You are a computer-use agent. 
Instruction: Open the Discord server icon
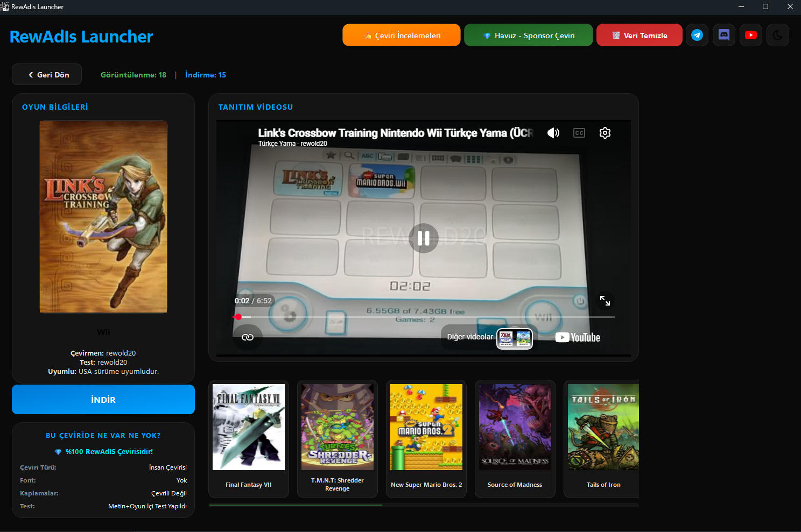724,36
